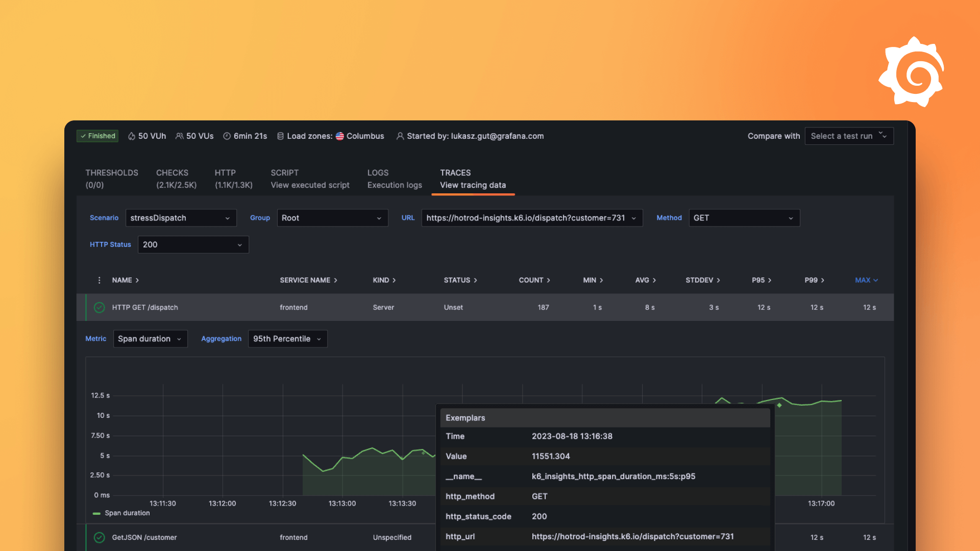
Task: Click the LOGS Execution logs link
Action: pyautogui.click(x=394, y=178)
